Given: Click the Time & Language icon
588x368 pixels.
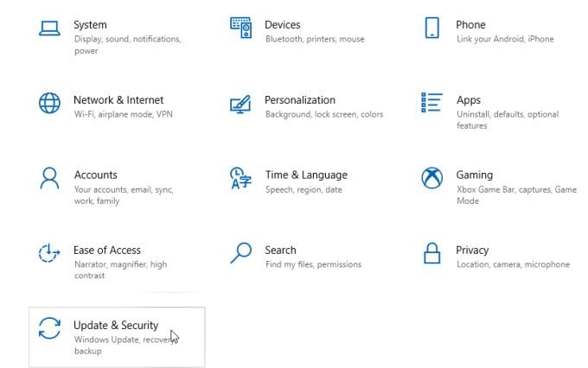Looking at the screenshot, I should 240,179.
